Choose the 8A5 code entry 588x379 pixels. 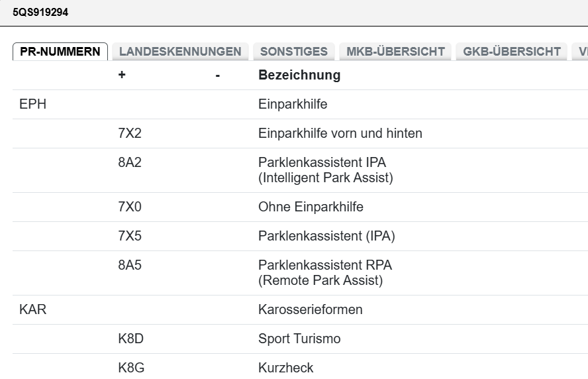click(130, 265)
